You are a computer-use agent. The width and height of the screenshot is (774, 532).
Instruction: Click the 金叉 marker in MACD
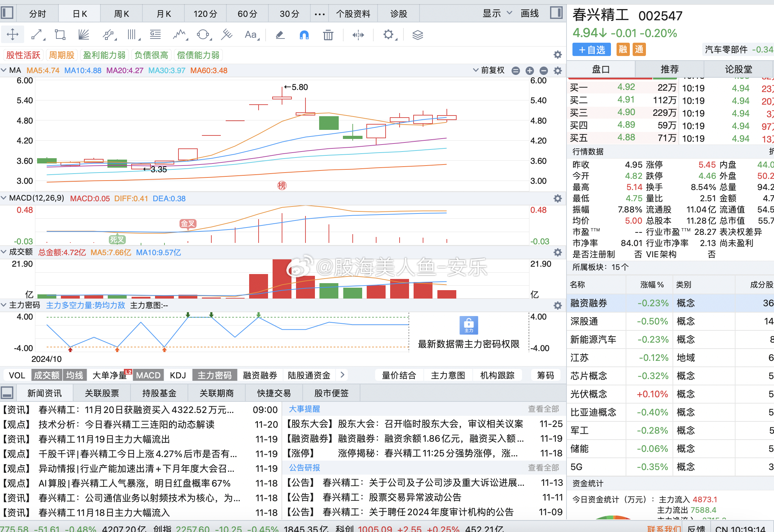coord(188,224)
